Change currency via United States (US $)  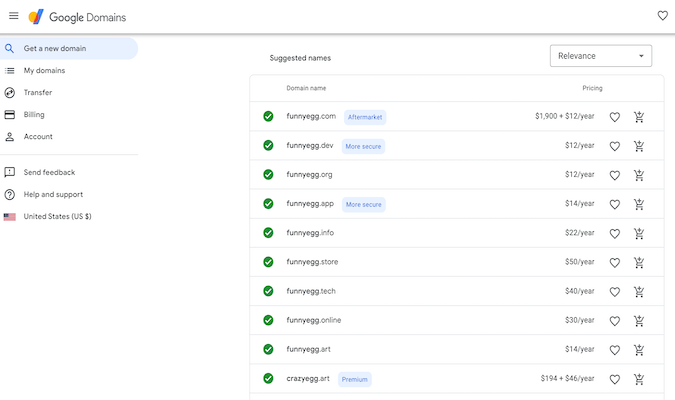click(57, 216)
